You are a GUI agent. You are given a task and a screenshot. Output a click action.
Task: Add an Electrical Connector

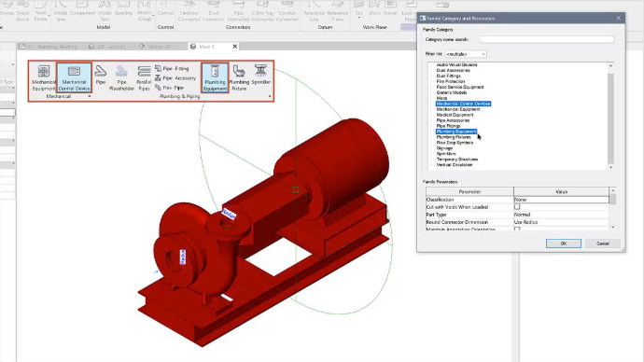189,11
